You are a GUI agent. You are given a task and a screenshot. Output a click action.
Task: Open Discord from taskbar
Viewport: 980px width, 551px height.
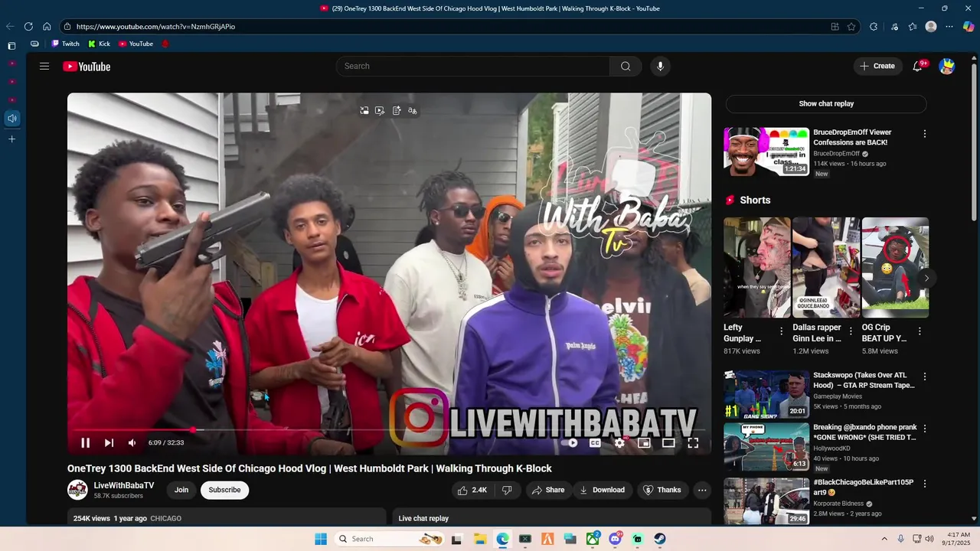pos(615,539)
